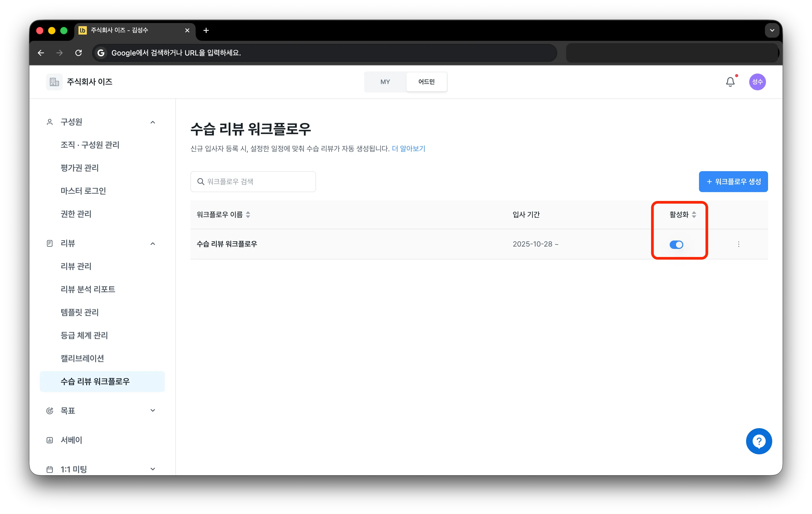Click the 2025-10-28 ~ date cell
The height and width of the screenshot is (514, 812).
[535, 244]
